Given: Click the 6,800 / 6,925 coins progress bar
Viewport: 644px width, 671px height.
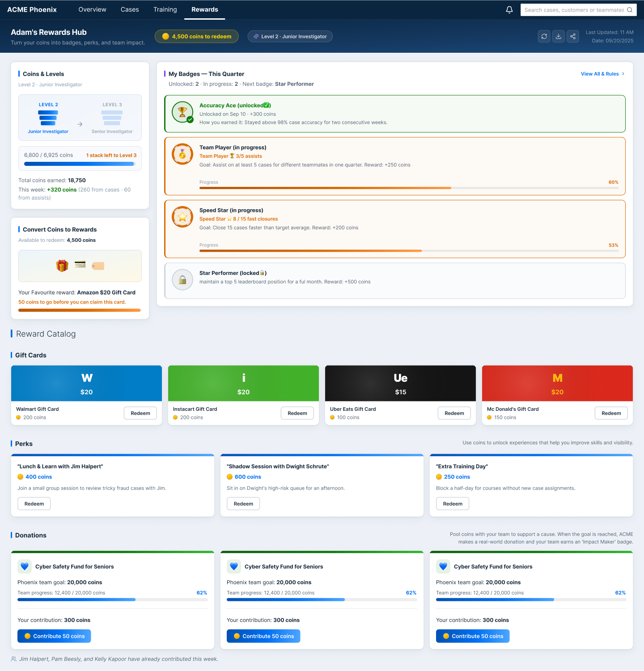Looking at the screenshot, I should coord(80,164).
